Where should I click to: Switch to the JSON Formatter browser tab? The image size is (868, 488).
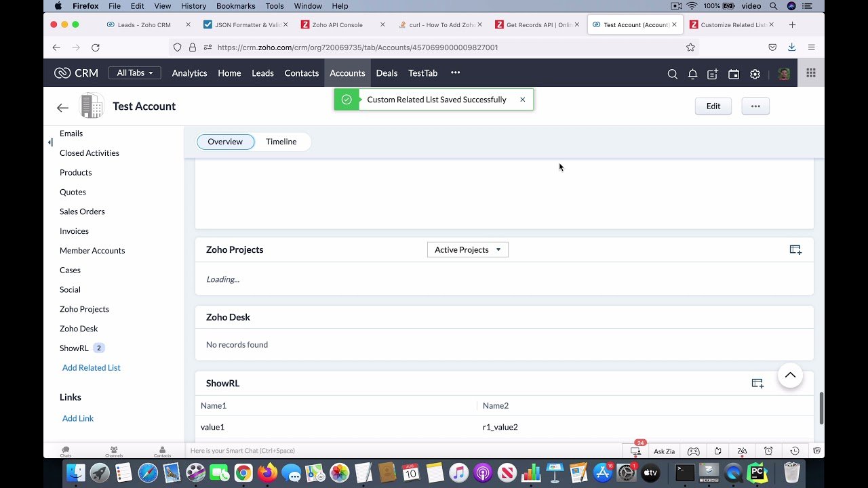click(x=245, y=25)
